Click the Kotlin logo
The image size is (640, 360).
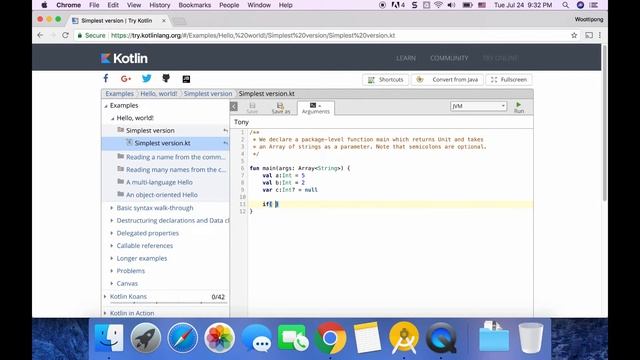point(124,58)
